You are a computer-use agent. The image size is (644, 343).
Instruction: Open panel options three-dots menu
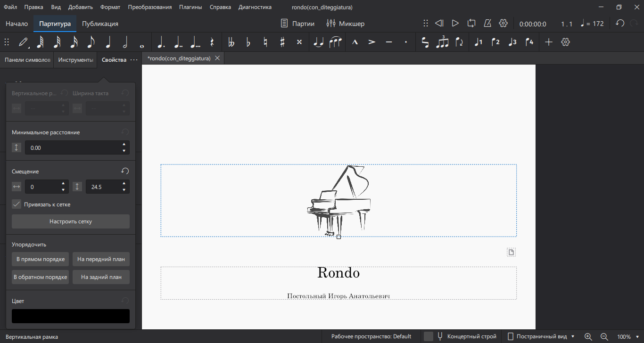tap(134, 60)
